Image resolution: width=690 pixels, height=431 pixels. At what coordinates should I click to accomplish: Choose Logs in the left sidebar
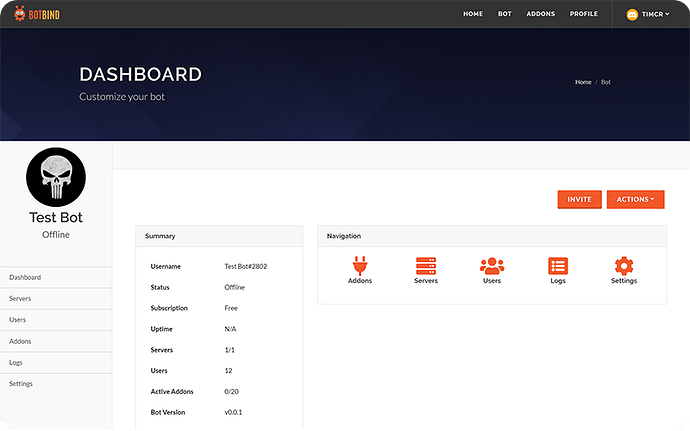tap(15, 363)
